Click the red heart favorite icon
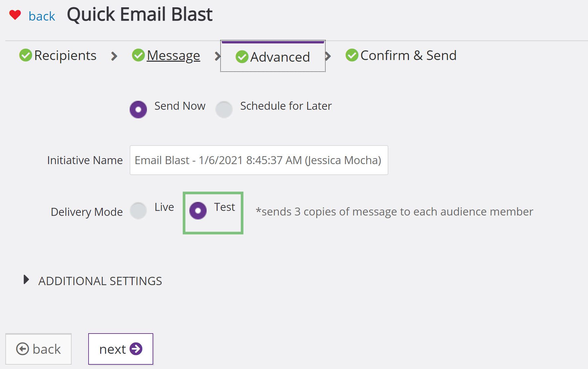588x369 pixels. tap(15, 15)
